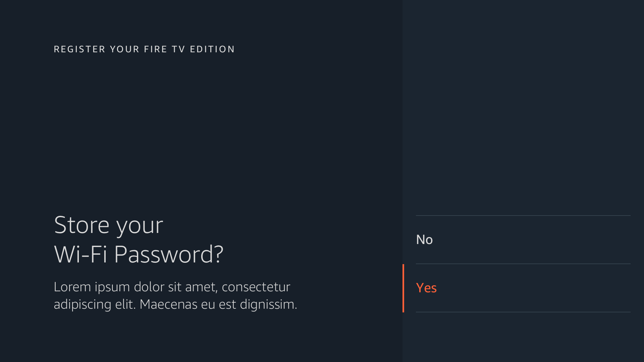Confirm storing the Wi-Fi password
This screenshot has width=644, height=362.
tap(426, 288)
